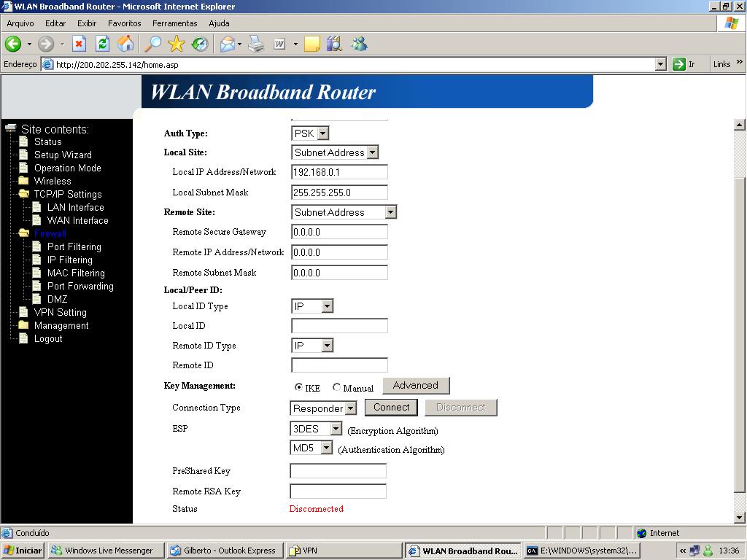747x560 pixels.
Task: Click network connection tray icon
Action: (694, 551)
